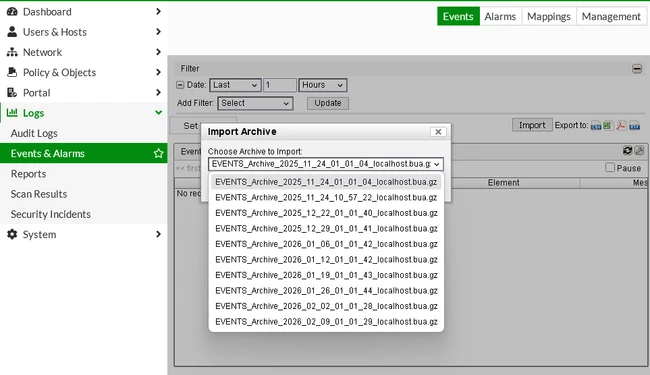Click the Import button

point(532,125)
